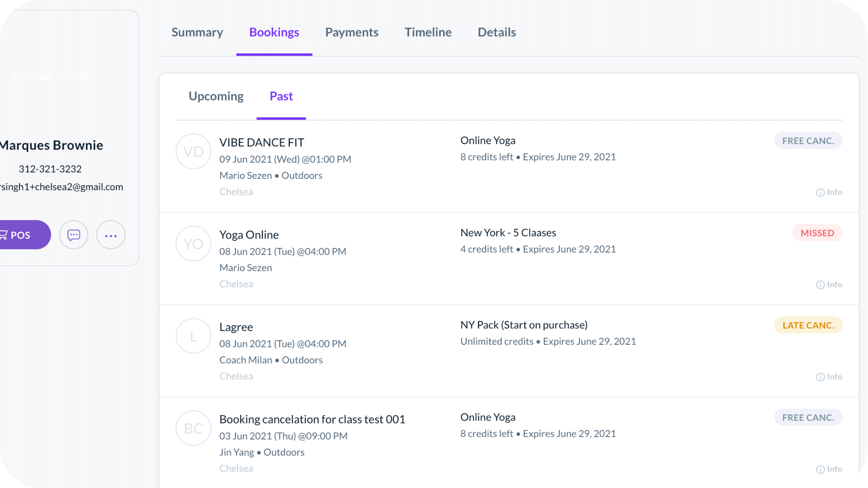Click Jin Yang • Outdoors text
The image size is (868, 488).
point(262,452)
